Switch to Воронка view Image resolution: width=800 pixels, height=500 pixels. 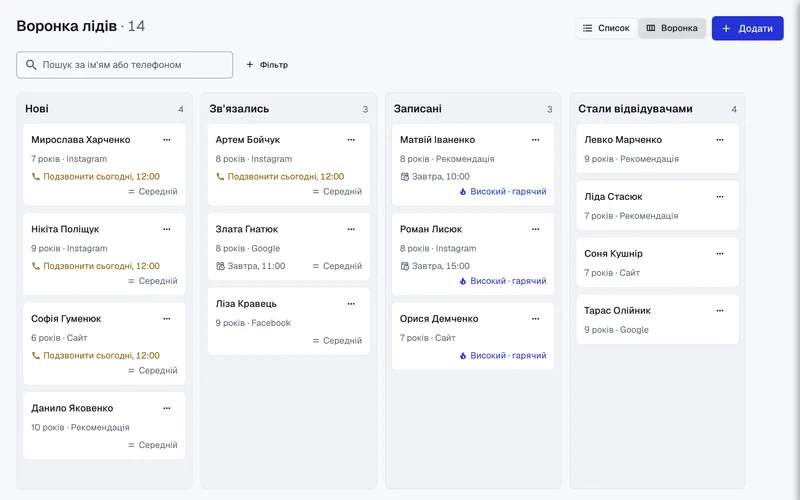click(672, 28)
